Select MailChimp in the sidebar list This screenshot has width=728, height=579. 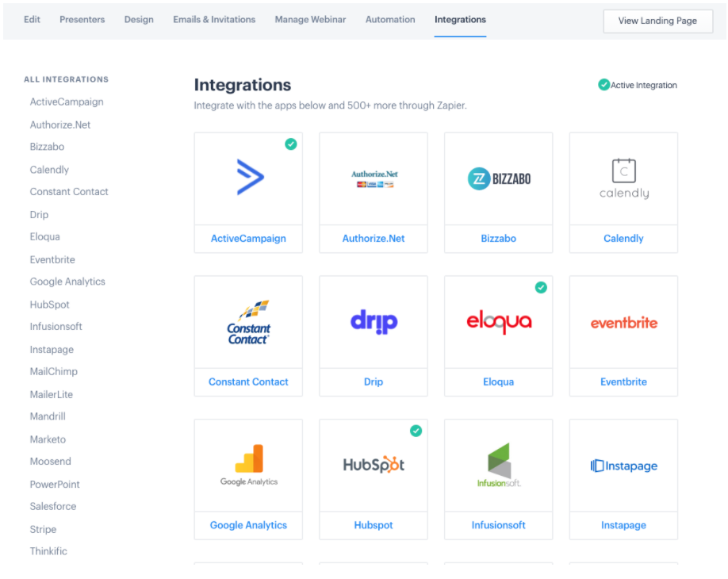pyautogui.click(x=54, y=371)
